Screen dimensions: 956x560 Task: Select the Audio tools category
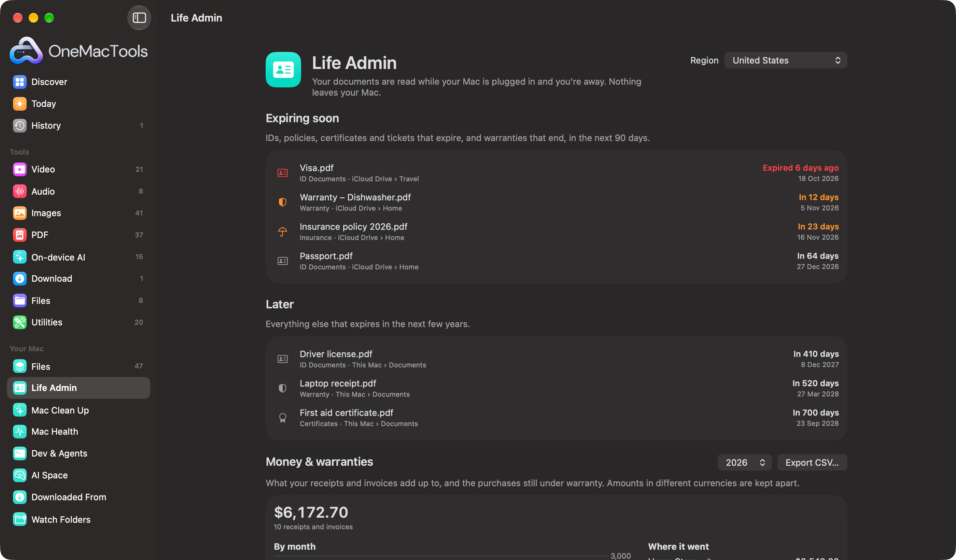(79, 191)
